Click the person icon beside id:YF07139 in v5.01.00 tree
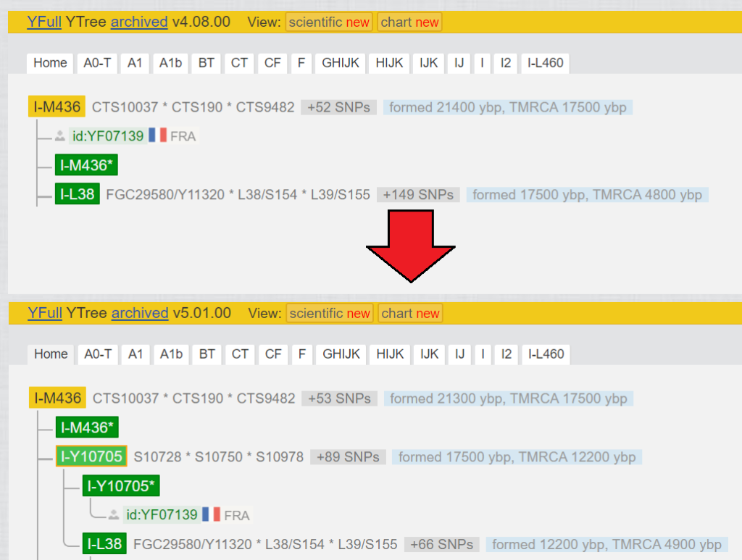Viewport: 742px width, 560px height. [114, 515]
